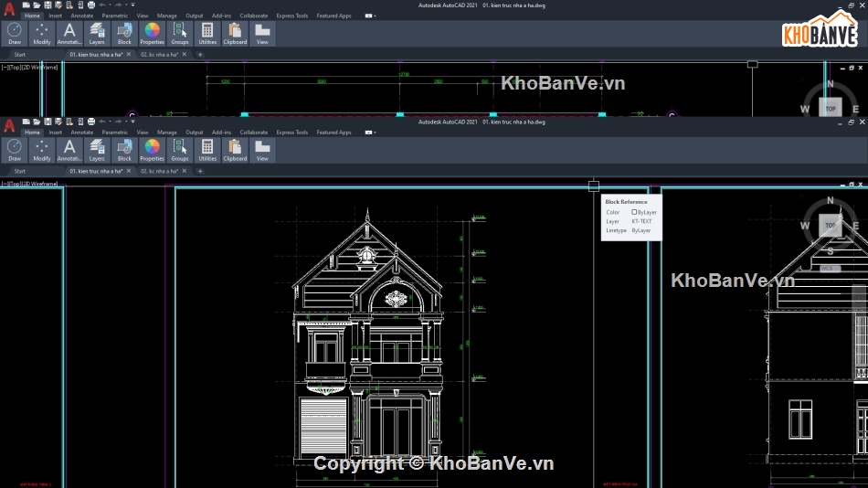Screen dimensions: 868x488
Task: Open Add-ins ribbon tab in upper window
Action: 221,16
